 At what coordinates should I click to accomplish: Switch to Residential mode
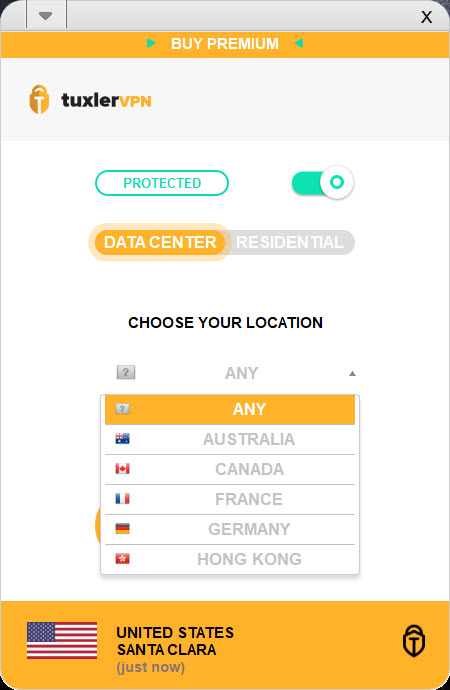tap(289, 242)
